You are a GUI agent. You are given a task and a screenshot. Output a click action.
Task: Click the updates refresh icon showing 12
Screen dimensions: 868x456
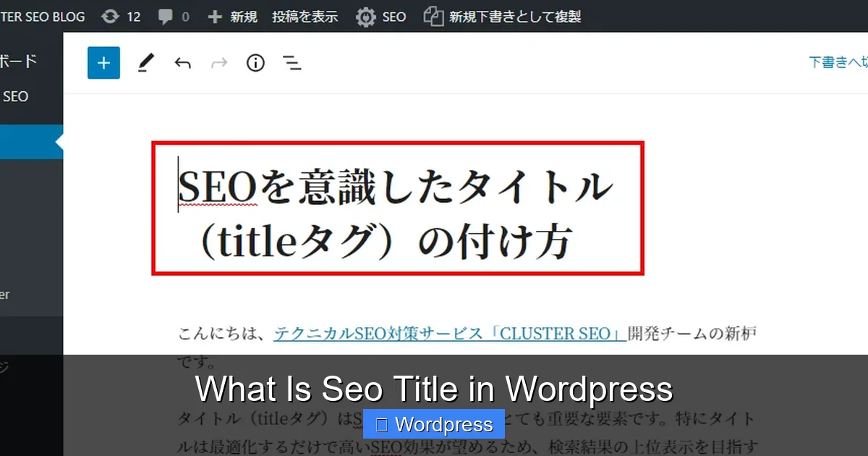(121, 16)
